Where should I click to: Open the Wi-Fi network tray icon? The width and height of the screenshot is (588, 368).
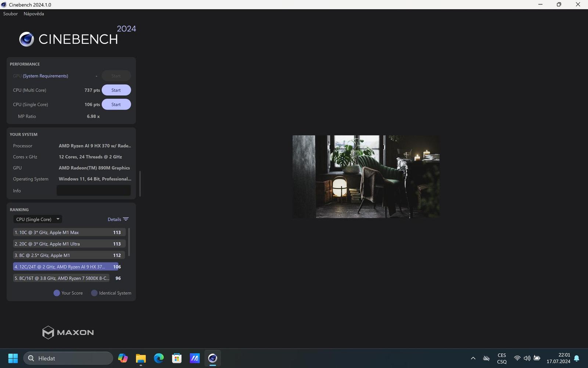coord(517,358)
